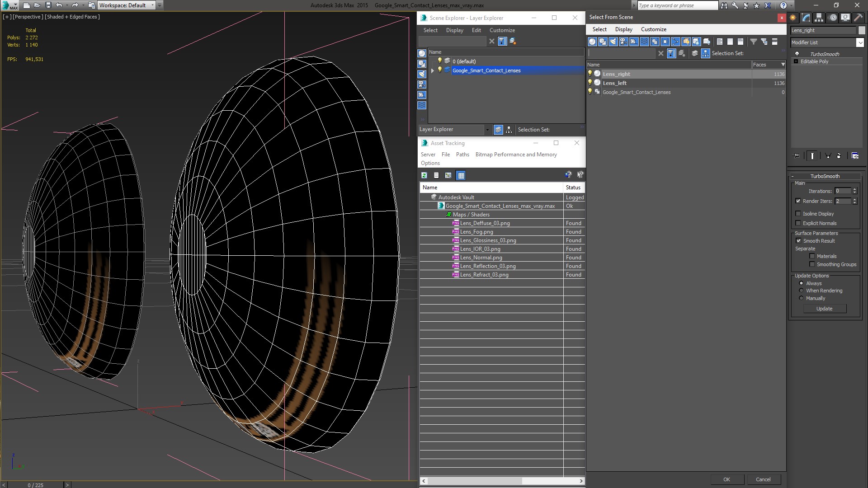Open the Motion command panel tab

(x=833, y=18)
